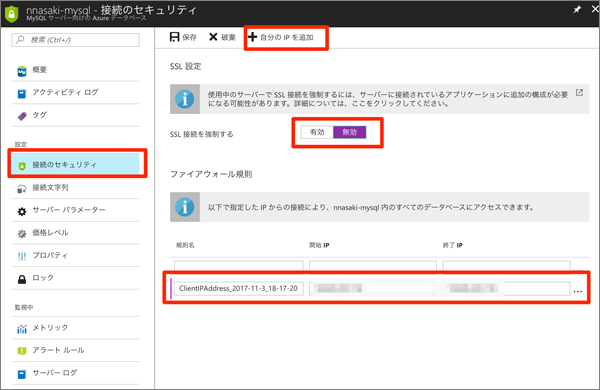The width and height of the screenshot is (600, 390).
Task: Open 価格レベル in the sidebar
Action: [x=75, y=233]
